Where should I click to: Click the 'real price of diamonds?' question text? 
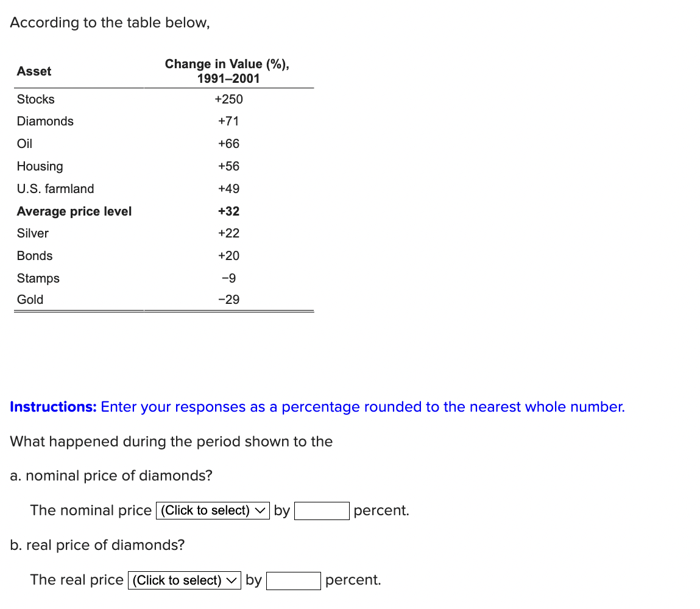pyautogui.click(x=97, y=545)
